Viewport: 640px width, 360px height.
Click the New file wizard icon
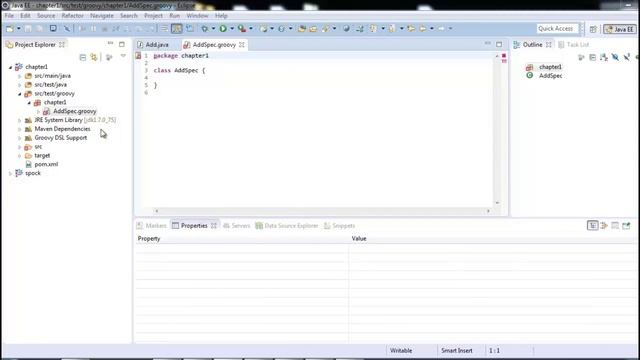(x=10, y=29)
